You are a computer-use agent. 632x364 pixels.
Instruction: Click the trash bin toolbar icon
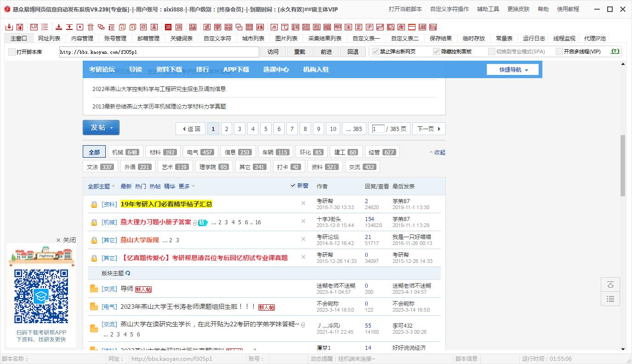pos(91,27)
